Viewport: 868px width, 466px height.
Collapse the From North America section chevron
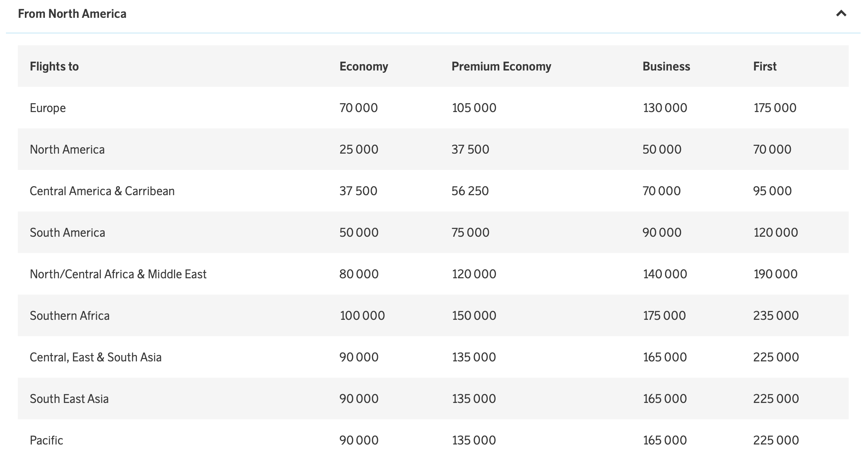[841, 14]
